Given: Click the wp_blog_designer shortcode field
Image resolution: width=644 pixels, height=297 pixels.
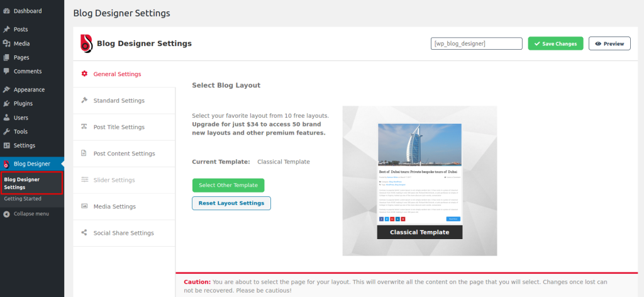Looking at the screenshot, I should (x=477, y=43).
